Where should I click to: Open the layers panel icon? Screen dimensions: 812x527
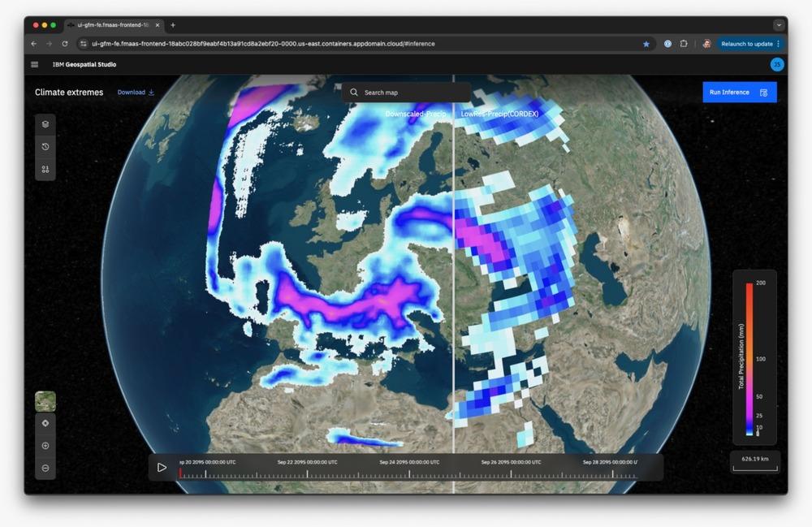pos(45,124)
